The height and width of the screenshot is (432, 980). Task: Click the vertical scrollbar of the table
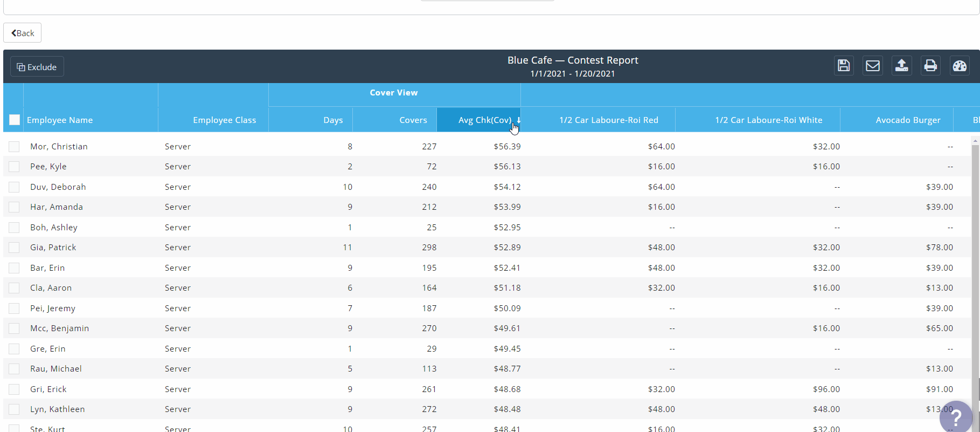pos(975,270)
